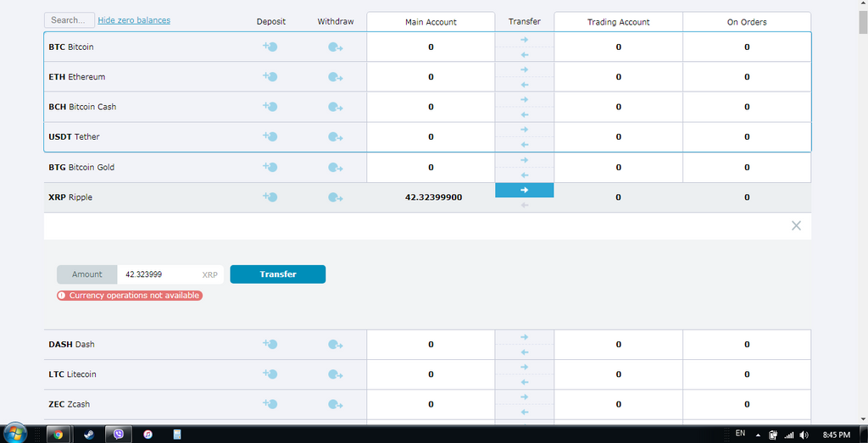Click the volume icon in system tray
The height and width of the screenshot is (443, 868).
point(804,435)
